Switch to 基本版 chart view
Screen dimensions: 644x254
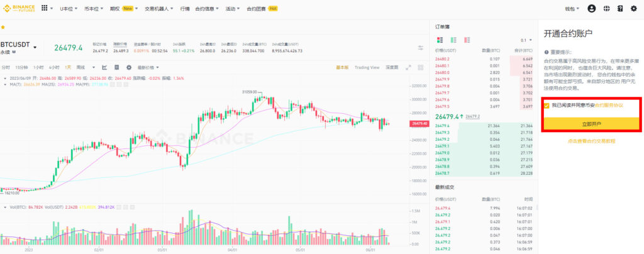point(342,67)
